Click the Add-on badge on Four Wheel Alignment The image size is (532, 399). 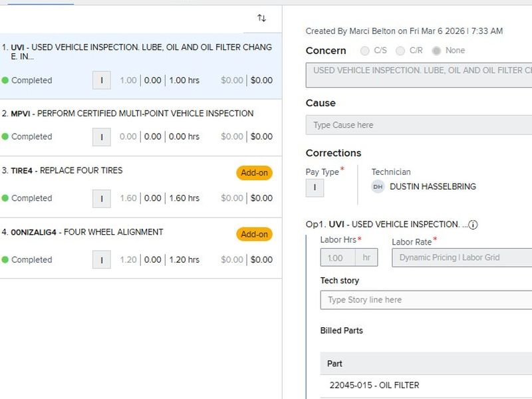[254, 234]
